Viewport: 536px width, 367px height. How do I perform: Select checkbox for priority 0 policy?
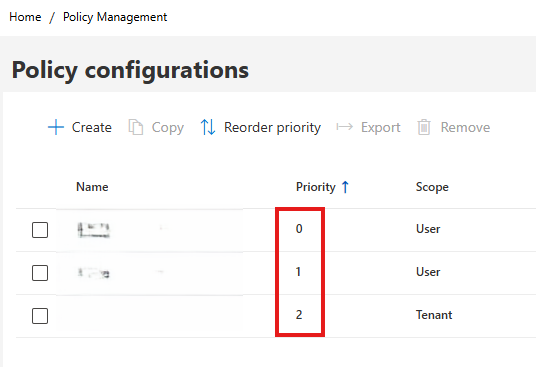(40, 230)
